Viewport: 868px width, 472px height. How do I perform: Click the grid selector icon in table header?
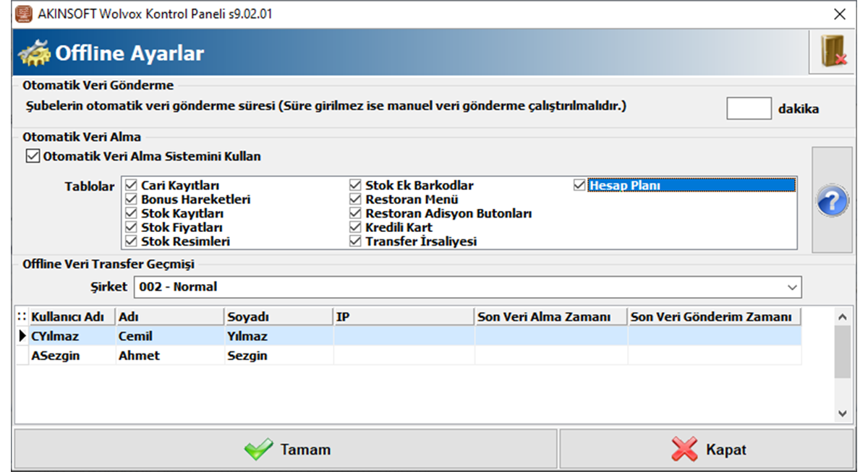coord(22,317)
